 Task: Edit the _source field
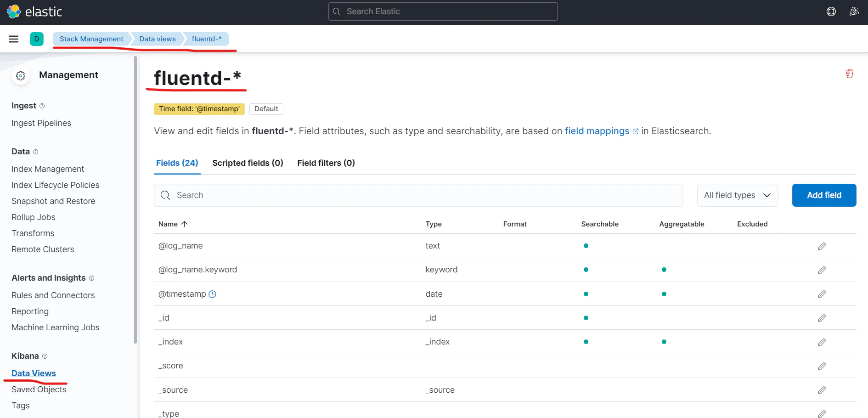822,390
